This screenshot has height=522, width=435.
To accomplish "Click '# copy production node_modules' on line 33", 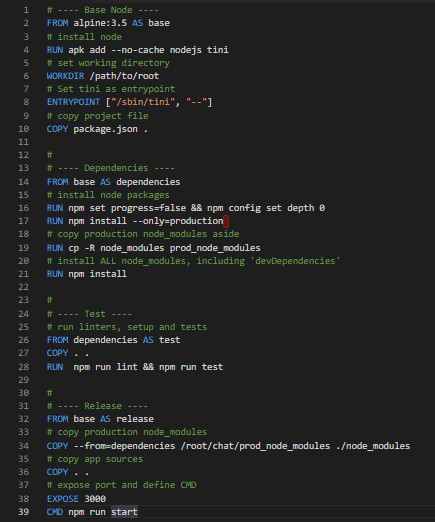I will tap(127, 432).
